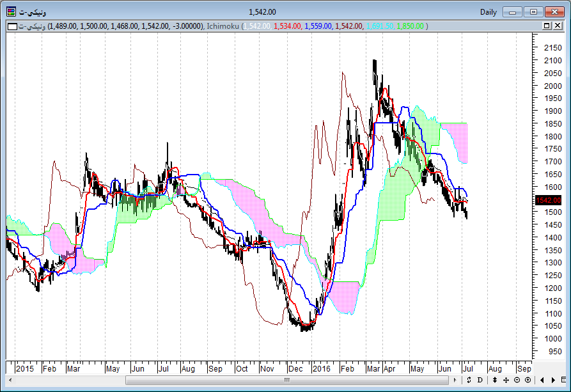Close the chart window with red X
This screenshot has height=392, width=571.
[x=554, y=12]
